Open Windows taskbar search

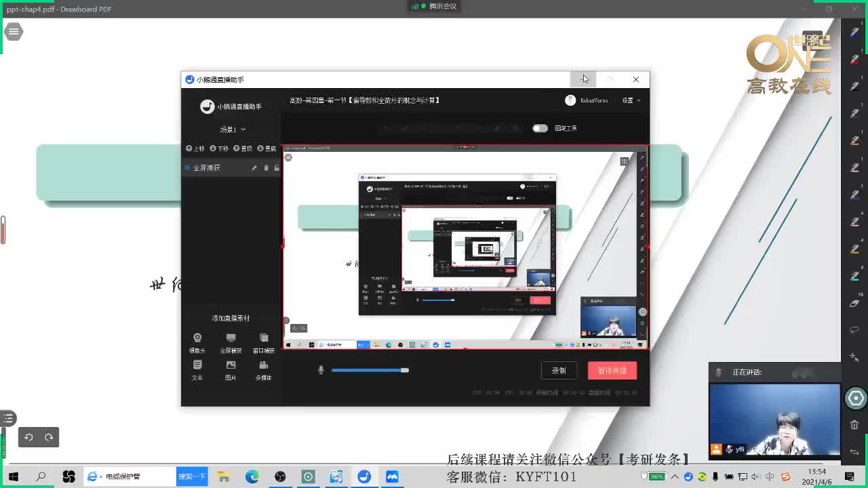coord(41,476)
